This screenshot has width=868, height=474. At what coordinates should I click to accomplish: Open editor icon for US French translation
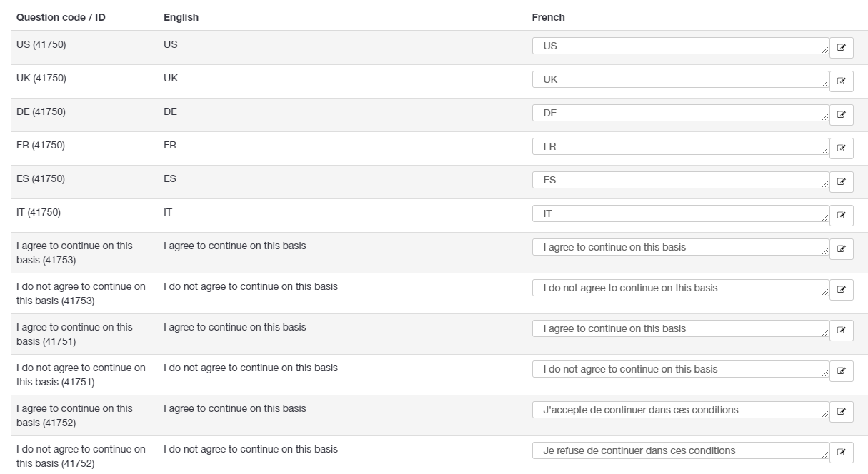841,48
